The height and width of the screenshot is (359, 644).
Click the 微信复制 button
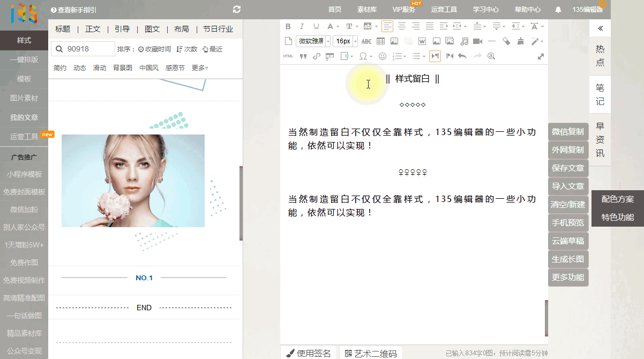coord(568,132)
